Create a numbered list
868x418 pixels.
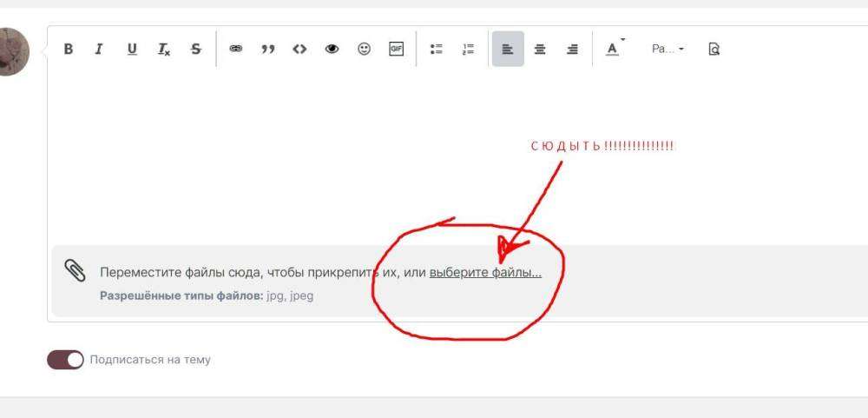pyautogui.click(x=469, y=50)
